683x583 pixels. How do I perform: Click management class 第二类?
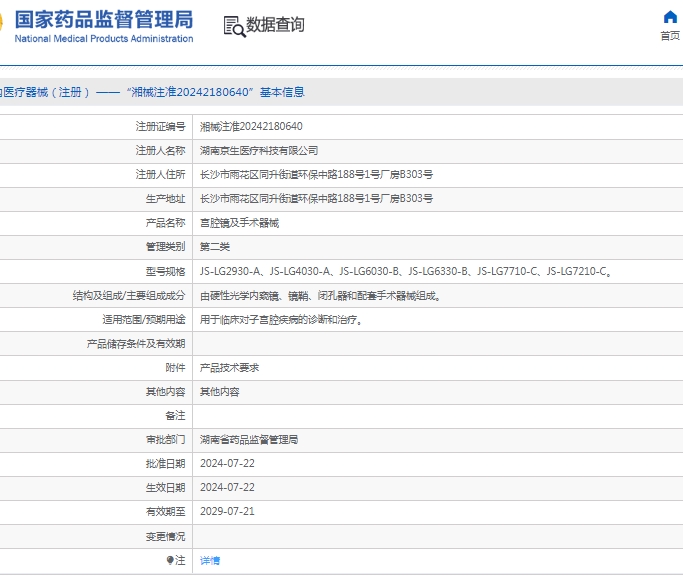coord(214,247)
